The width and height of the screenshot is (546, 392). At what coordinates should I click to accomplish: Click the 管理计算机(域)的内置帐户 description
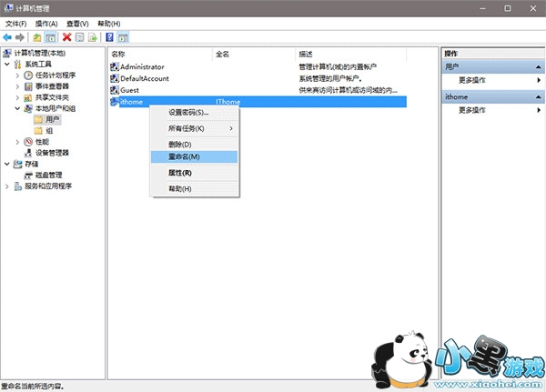click(x=338, y=66)
